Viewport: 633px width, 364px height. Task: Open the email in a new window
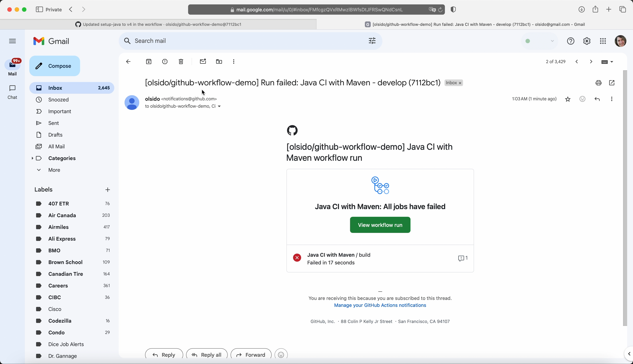click(612, 83)
